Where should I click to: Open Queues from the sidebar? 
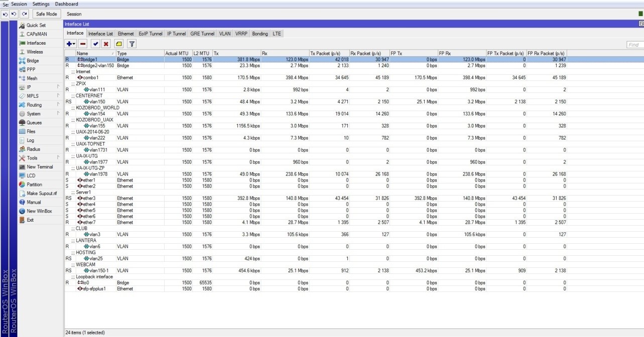(x=34, y=123)
